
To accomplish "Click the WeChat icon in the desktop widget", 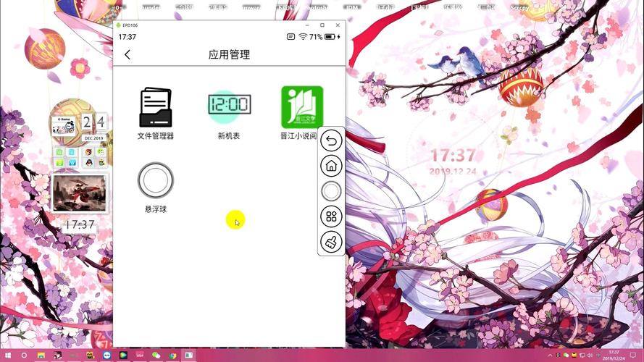I will click(x=101, y=152).
